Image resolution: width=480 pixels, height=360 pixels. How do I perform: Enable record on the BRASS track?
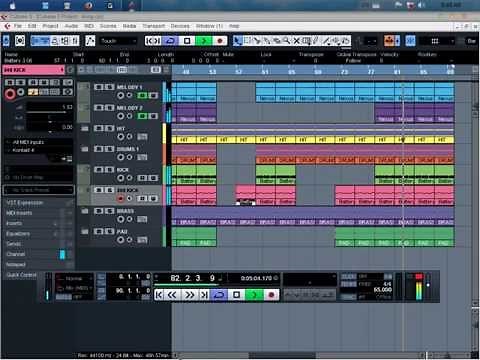(x=121, y=219)
